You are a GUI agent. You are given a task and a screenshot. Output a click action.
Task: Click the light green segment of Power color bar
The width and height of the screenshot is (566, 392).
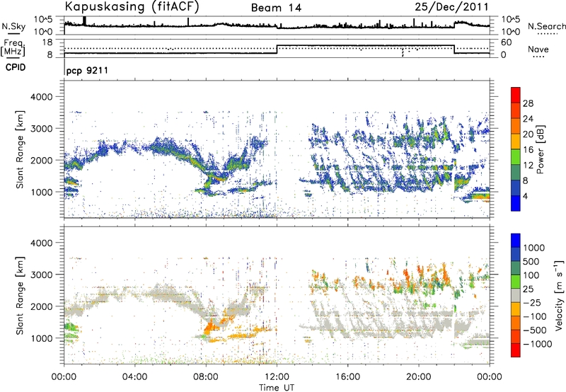(x=516, y=156)
